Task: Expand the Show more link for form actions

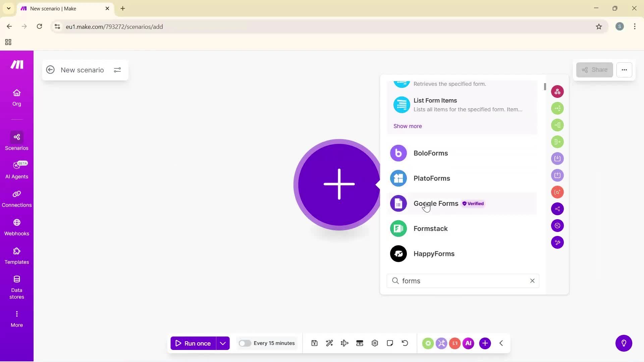Action: [408, 126]
